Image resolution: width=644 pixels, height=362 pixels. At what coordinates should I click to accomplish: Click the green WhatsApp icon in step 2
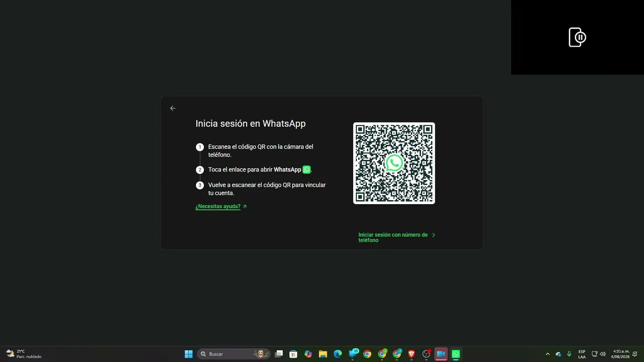[306, 169]
